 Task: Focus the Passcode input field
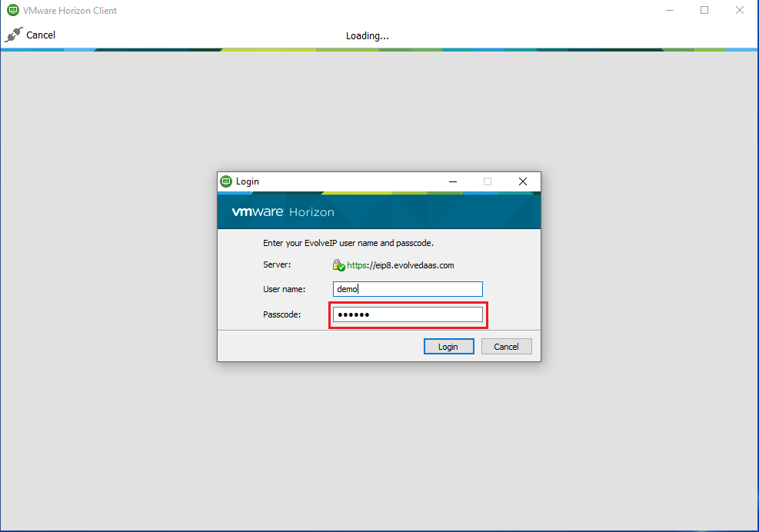(408, 315)
